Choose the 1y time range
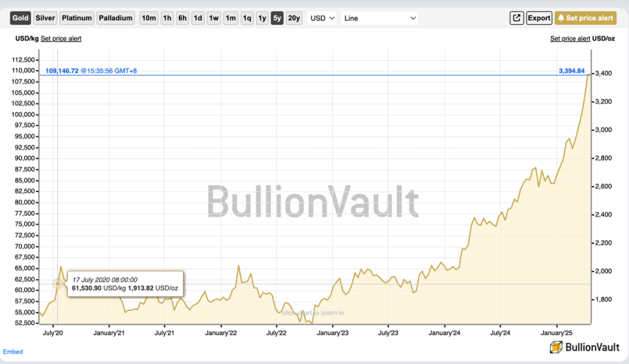The width and height of the screenshot is (629, 364). [262, 18]
